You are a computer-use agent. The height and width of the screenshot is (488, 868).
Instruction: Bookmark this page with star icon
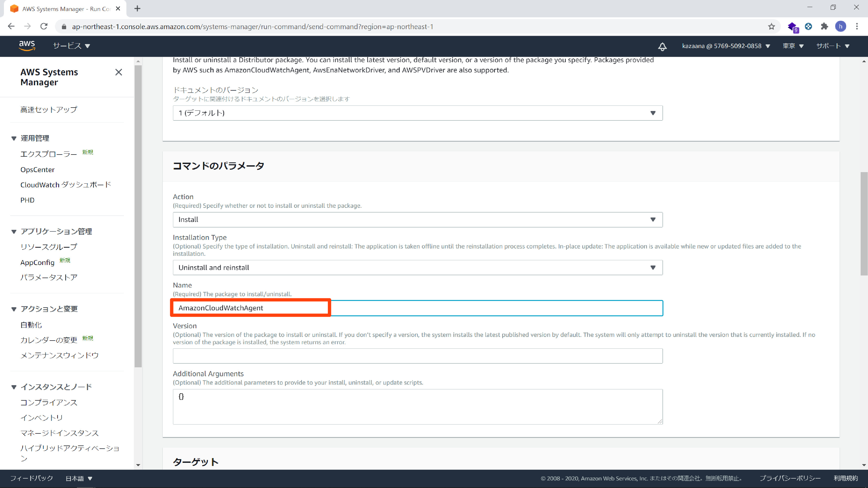[x=771, y=26]
